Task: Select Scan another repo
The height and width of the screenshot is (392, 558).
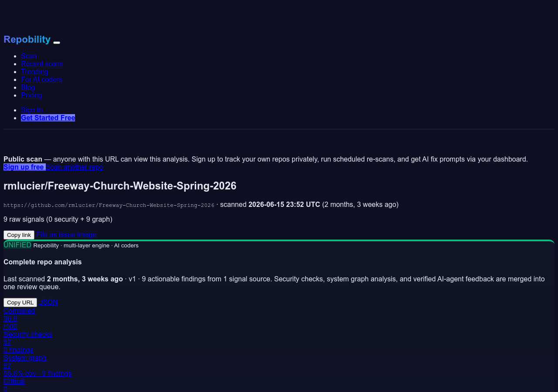Action: [x=75, y=167]
